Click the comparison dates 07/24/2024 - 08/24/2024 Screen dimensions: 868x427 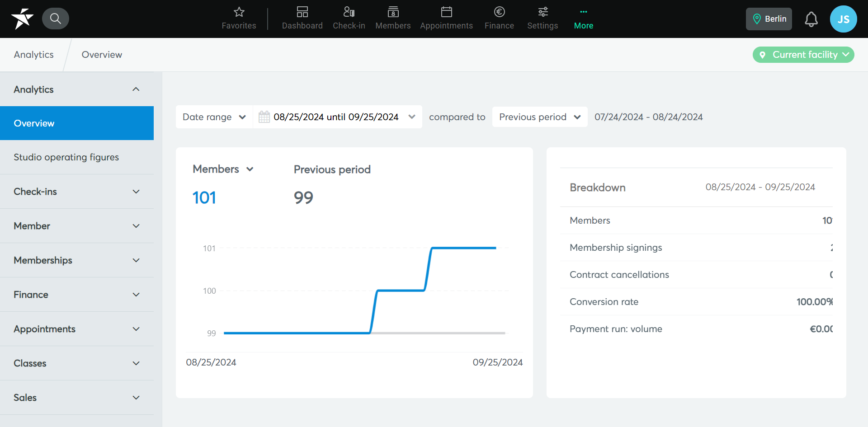(649, 117)
